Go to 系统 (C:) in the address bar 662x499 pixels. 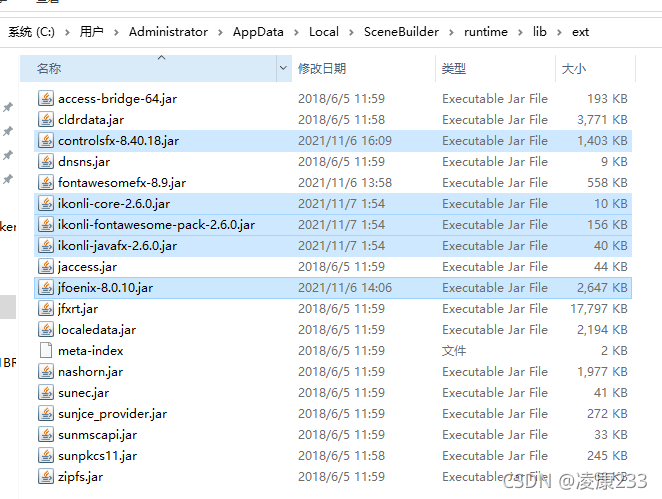click(31, 32)
